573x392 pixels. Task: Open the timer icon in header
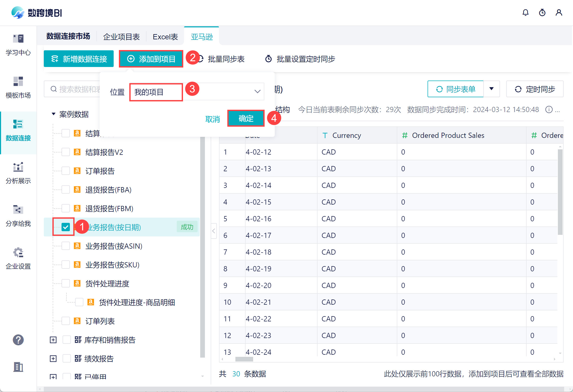[542, 13]
